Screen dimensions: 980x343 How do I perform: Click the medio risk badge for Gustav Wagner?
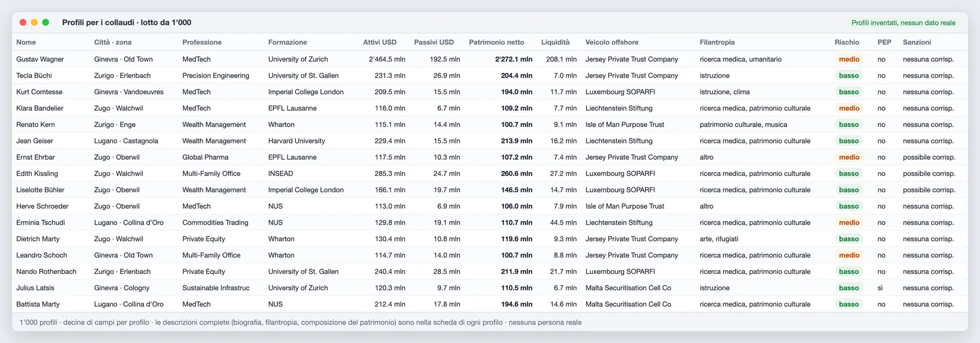(x=849, y=59)
